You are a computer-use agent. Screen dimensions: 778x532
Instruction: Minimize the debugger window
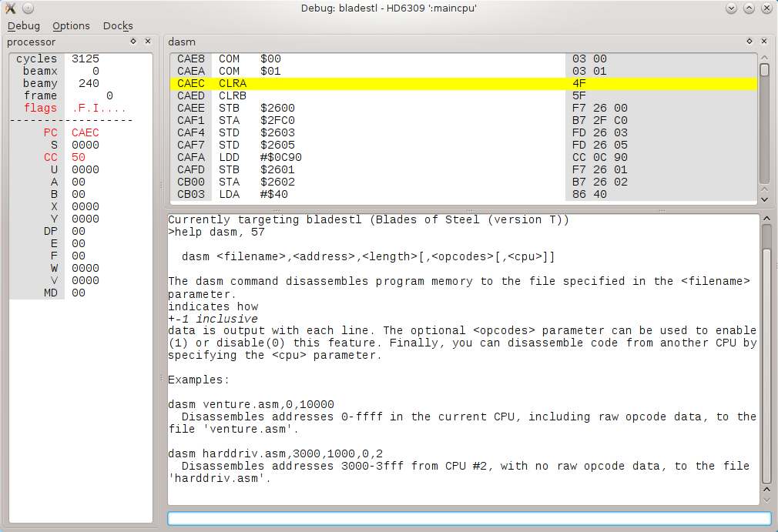click(x=732, y=8)
